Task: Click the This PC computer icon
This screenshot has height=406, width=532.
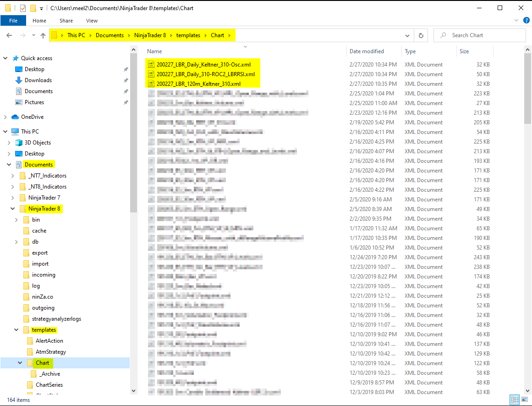Action: pos(15,132)
